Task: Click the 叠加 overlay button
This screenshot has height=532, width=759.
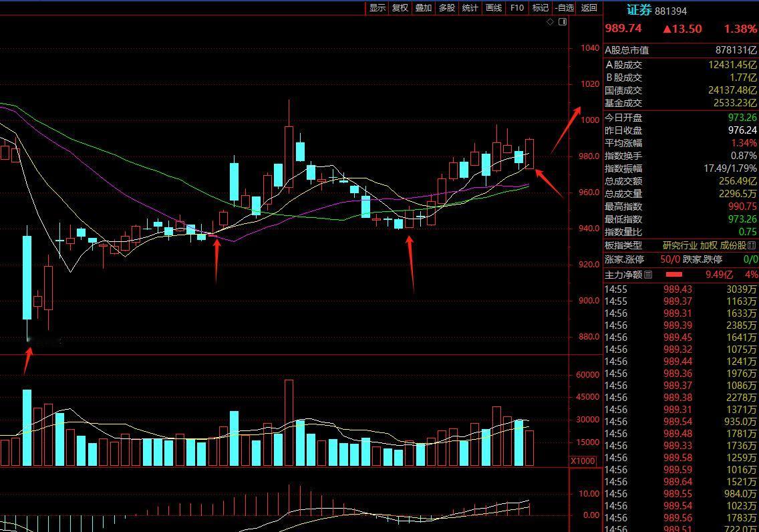Action: click(x=424, y=8)
